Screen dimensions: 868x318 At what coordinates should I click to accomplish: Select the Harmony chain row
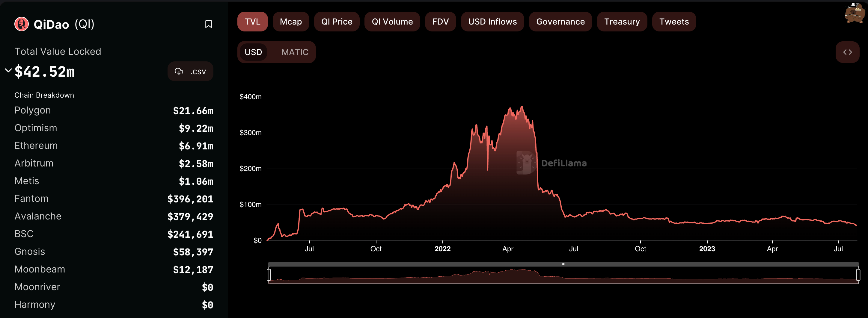(114, 305)
